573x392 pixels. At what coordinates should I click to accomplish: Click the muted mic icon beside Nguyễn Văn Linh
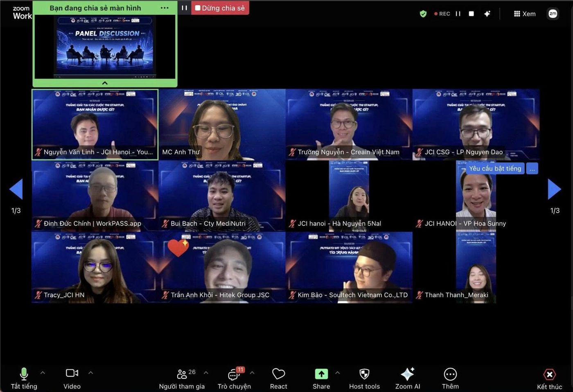tap(38, 152)
